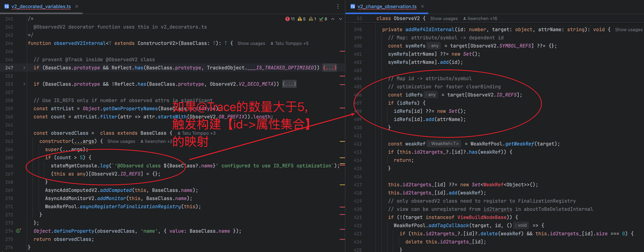This screenshot has width=644, height=252.
Task: Click the gutter icon at line 274
Action: 18,231
